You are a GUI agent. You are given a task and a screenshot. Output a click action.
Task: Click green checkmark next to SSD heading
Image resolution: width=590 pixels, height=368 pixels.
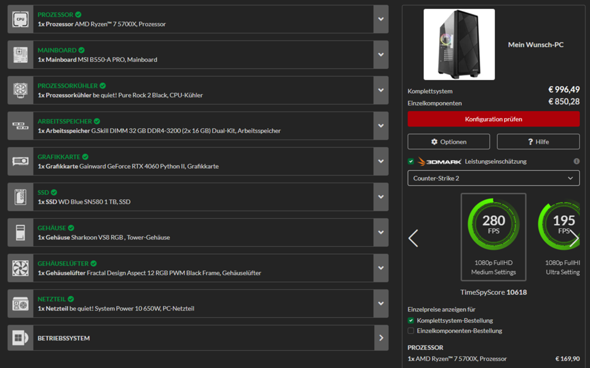pyautogui.click(x=54, y=192)
